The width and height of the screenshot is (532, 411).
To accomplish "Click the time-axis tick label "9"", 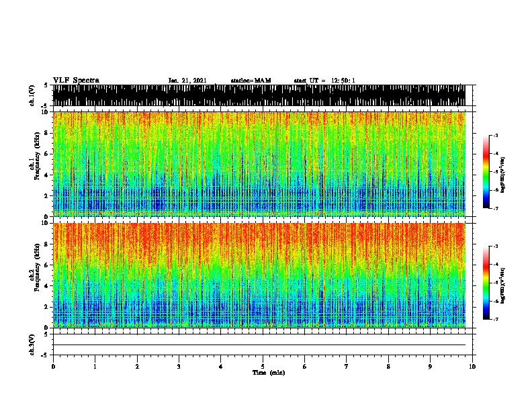I will tap(430, 367).
